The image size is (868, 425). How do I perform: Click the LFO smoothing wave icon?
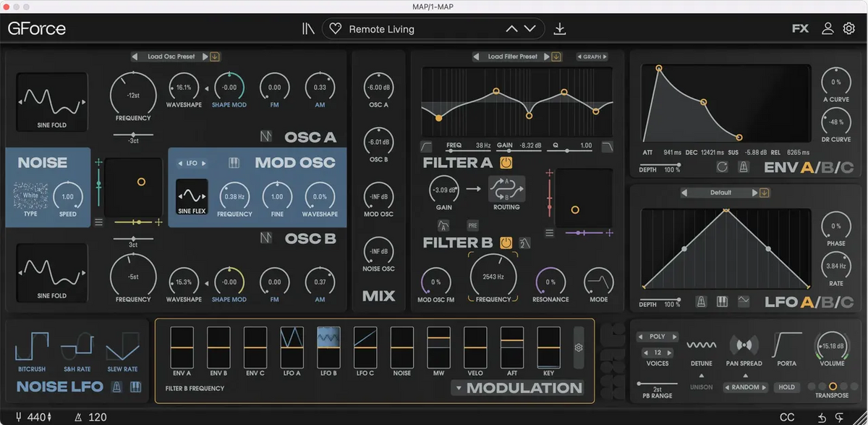[744, 301]
